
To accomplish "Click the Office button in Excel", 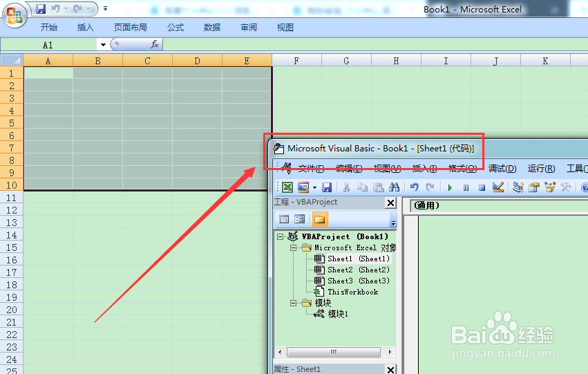I will tap(15, 15).
